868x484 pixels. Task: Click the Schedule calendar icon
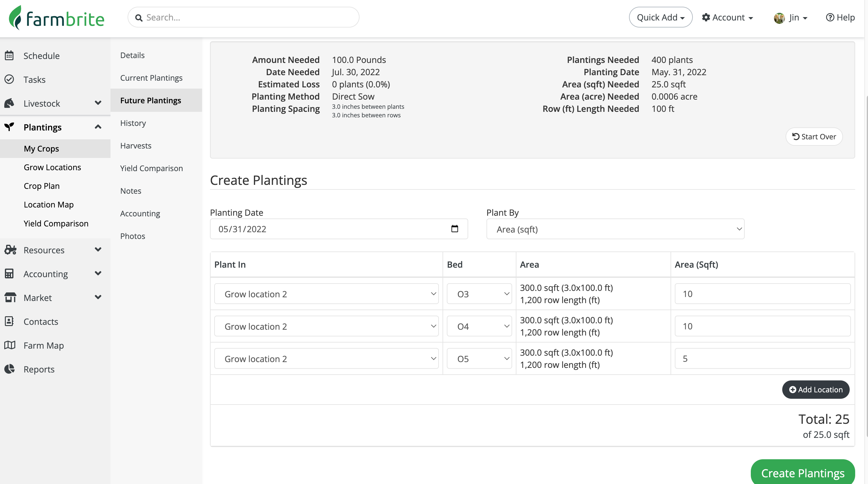tap(9, 55)
